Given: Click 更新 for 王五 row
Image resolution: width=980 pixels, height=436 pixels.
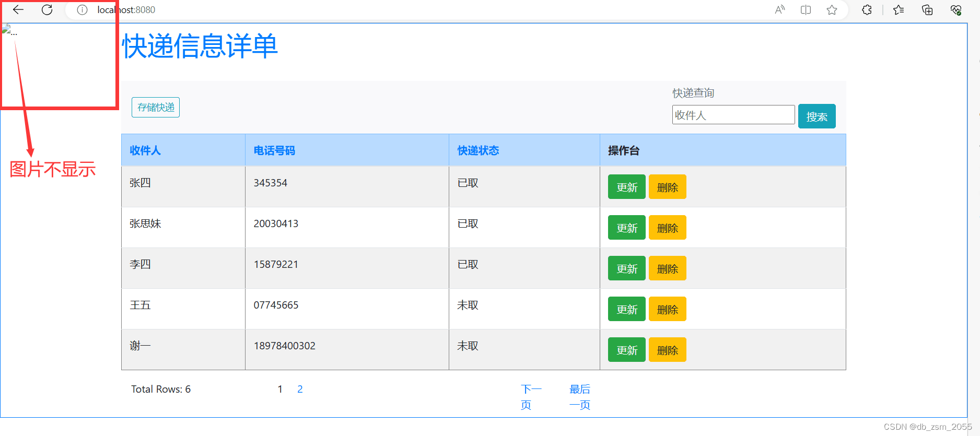Looking at the screenshot, I should pos(627,309).
